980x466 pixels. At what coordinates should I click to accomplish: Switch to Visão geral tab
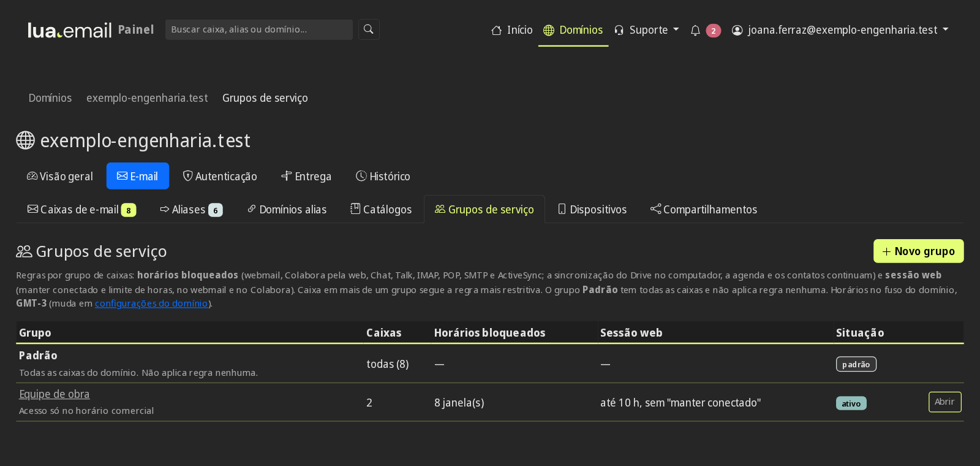(60, 176)
